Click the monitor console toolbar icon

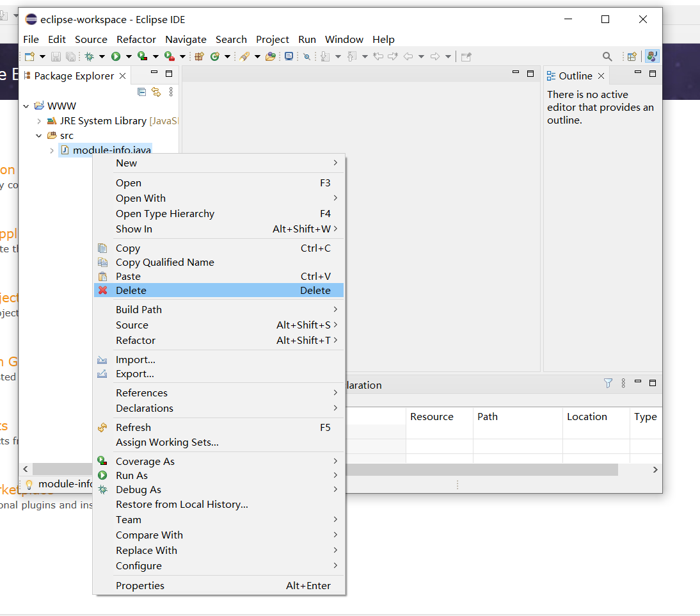click(x=289, y=56)
